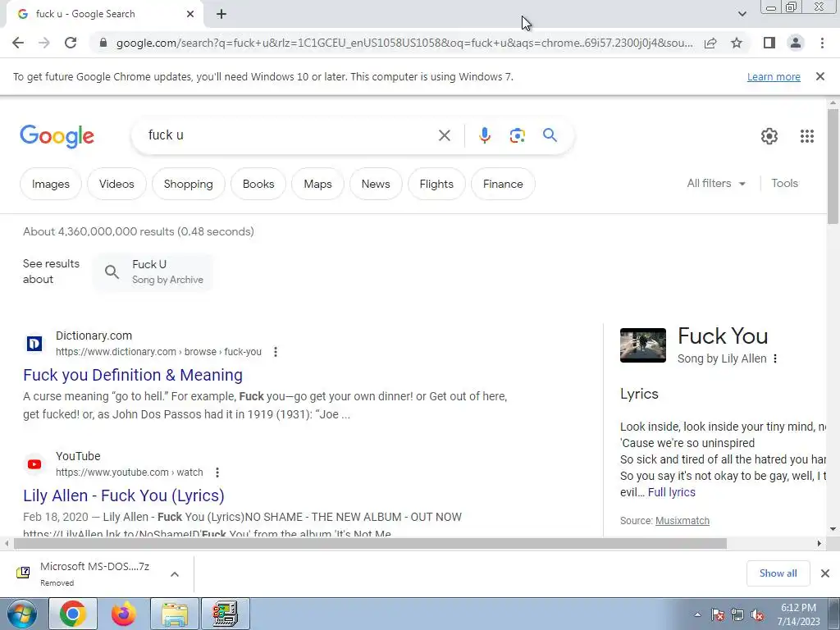Image resolution: width=840 pixels, height=630 pixels.
Task: Share this page using the share icon
Action: (710, 43)
